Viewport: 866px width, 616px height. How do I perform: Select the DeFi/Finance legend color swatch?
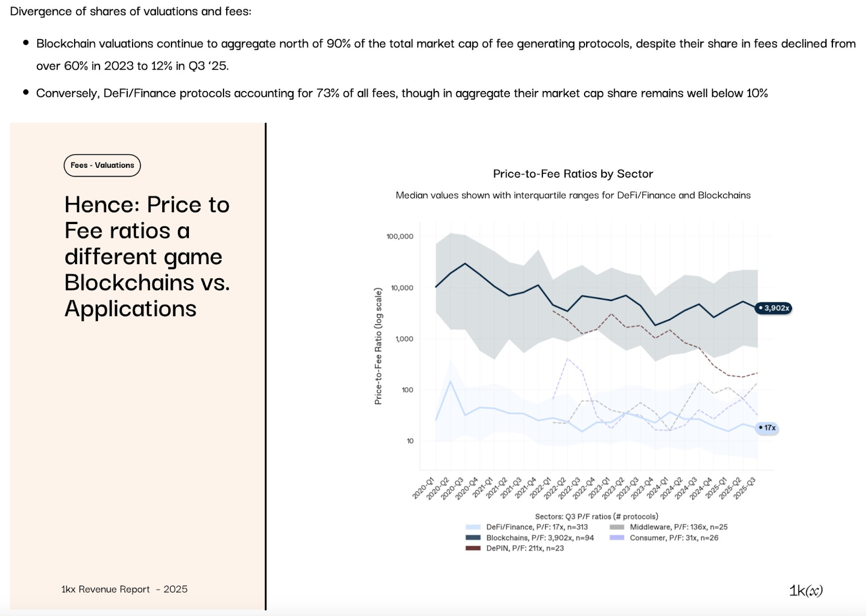pyautogui.click(x=473, y=527)
